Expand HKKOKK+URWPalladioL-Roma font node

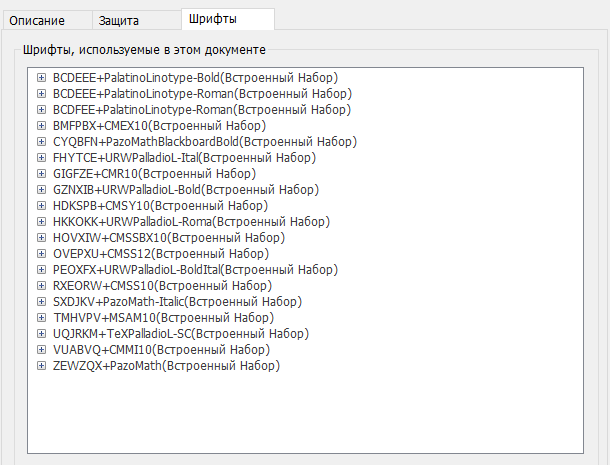click(41, 222)
